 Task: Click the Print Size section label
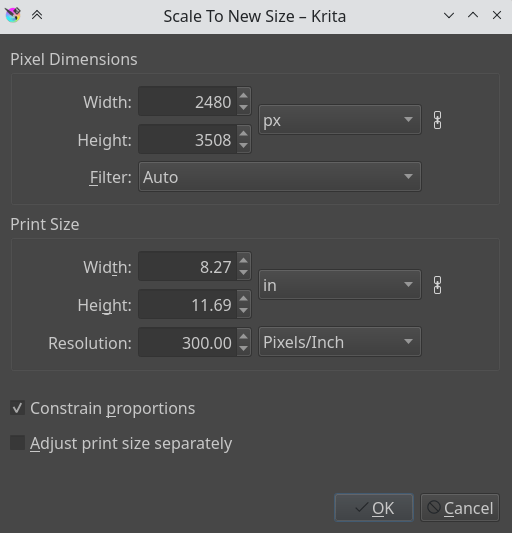pos(45,224)
